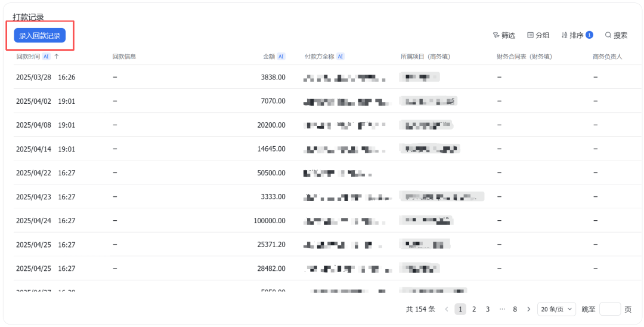Click the 录入回款记录 button
This screenshot has width=644, height=327.
pos(39,36)
